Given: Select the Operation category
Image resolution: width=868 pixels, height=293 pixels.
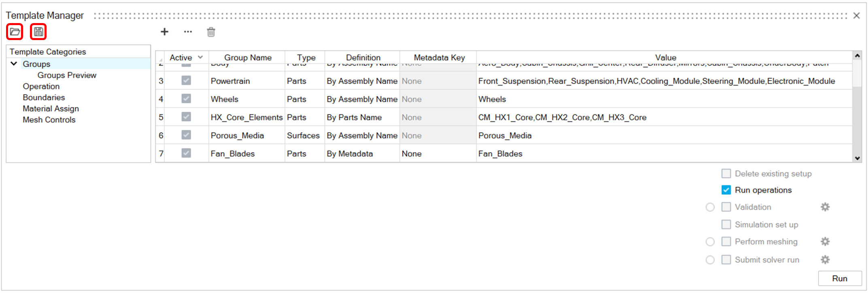Looking at the screenshot, I should pos(41,86).
